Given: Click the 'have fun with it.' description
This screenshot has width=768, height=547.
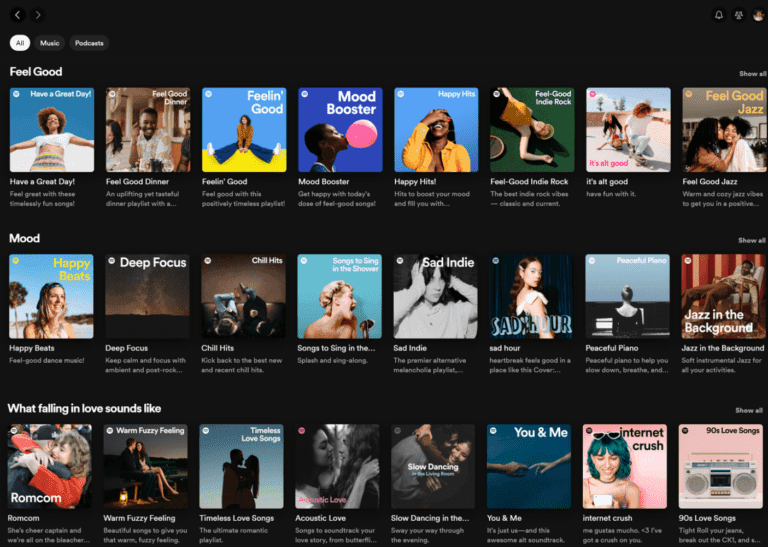Looking at the screenshot, I should tap(611, 194).
